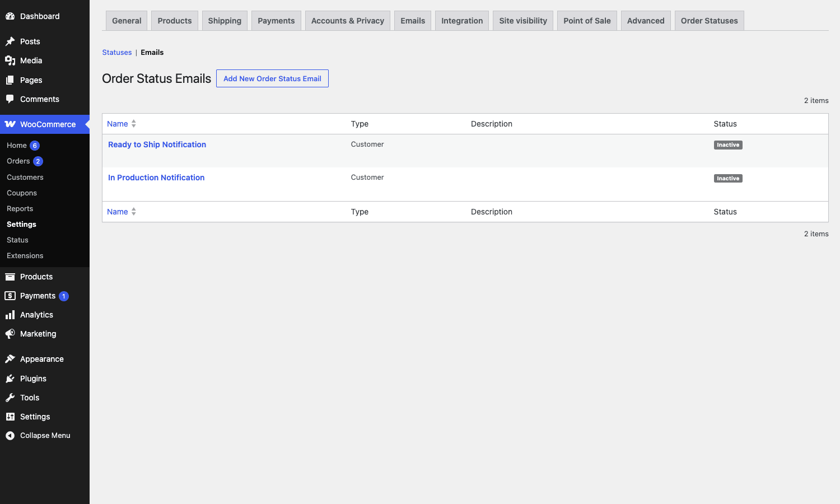The height and width of the screenshot is (504, 840).
Task: Select the Order Statuses tab
Action: (710, 21)
